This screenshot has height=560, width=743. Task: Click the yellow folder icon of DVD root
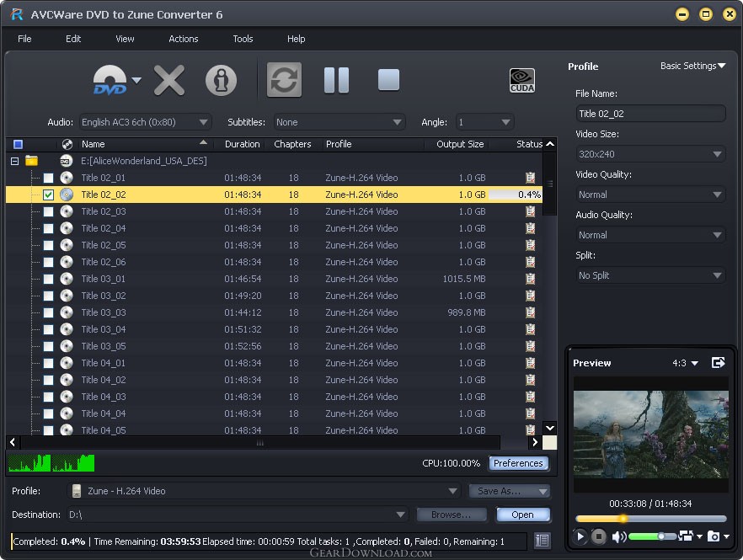click(x=31, y=161)
